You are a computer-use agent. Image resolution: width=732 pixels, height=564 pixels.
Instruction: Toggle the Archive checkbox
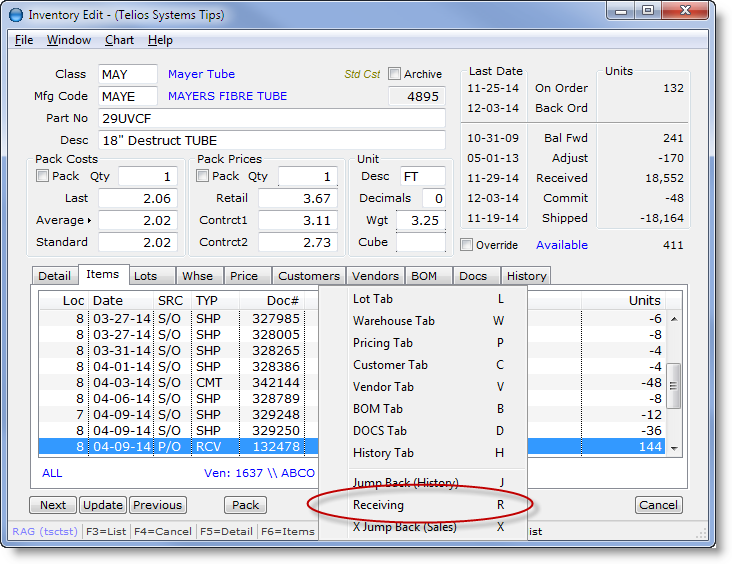(395, 74)
